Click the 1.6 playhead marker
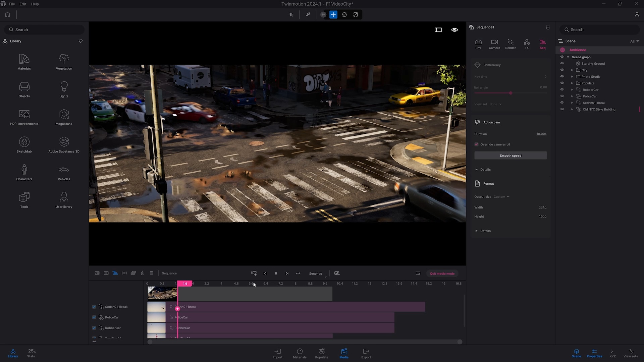The height and width of the screenshot is (362, 644). 185,284
